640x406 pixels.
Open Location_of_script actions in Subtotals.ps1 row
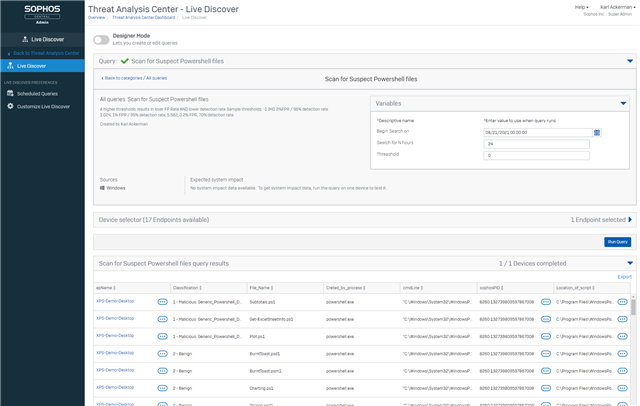pos(622,302)
